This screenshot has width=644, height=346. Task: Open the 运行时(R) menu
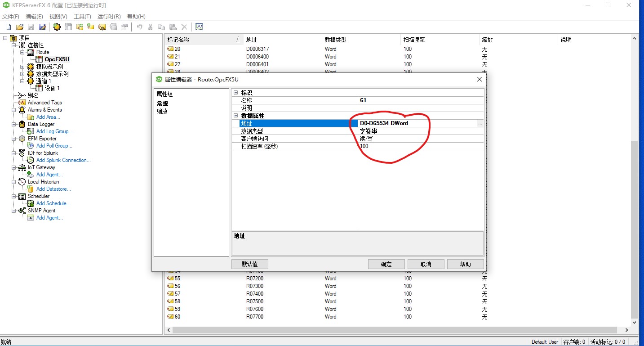(109, 17)
